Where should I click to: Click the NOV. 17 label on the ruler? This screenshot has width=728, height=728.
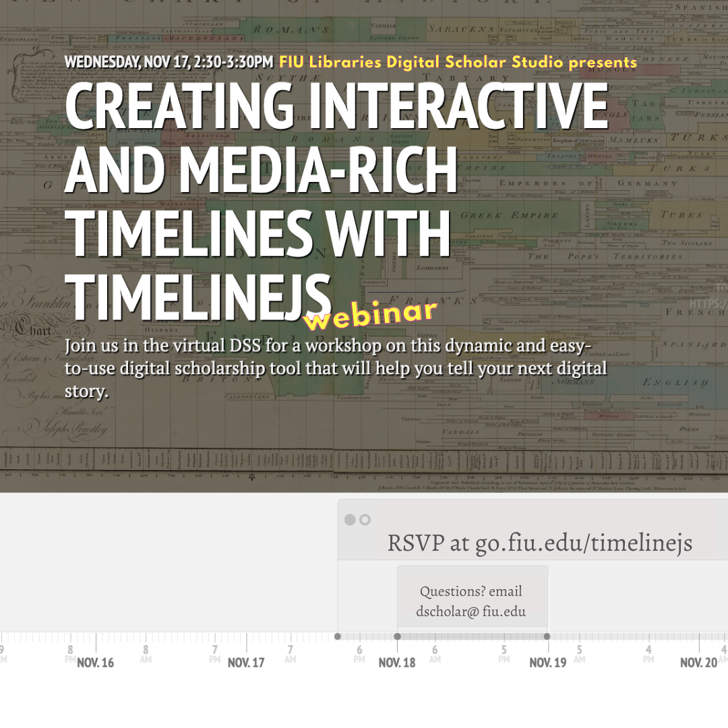tap(245, 662)
